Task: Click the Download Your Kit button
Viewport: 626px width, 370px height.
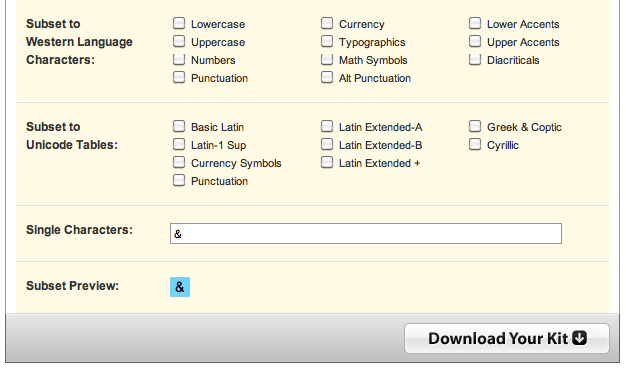Action: tap(507, 338)
